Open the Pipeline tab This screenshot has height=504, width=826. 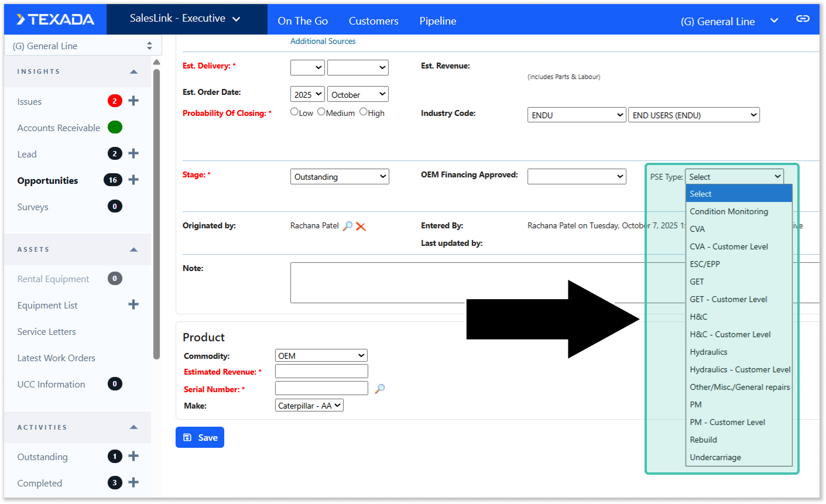(x=437, y=21)
